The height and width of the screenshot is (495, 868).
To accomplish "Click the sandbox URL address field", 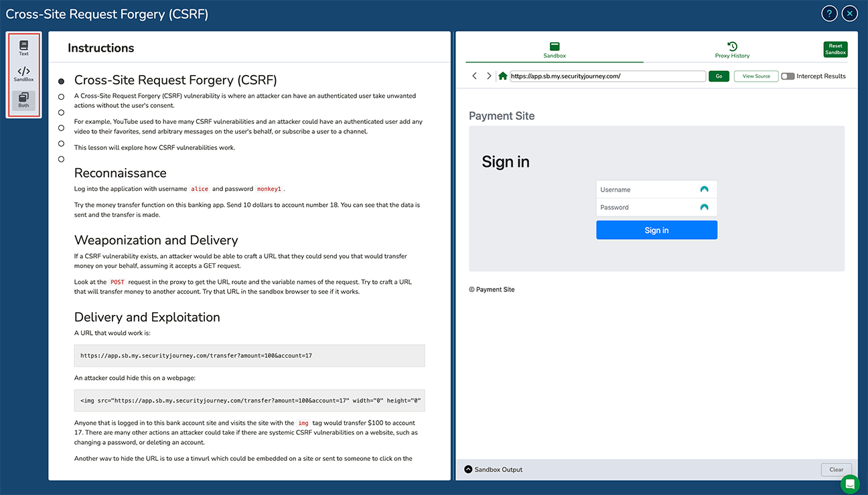I will coord(607,76).
